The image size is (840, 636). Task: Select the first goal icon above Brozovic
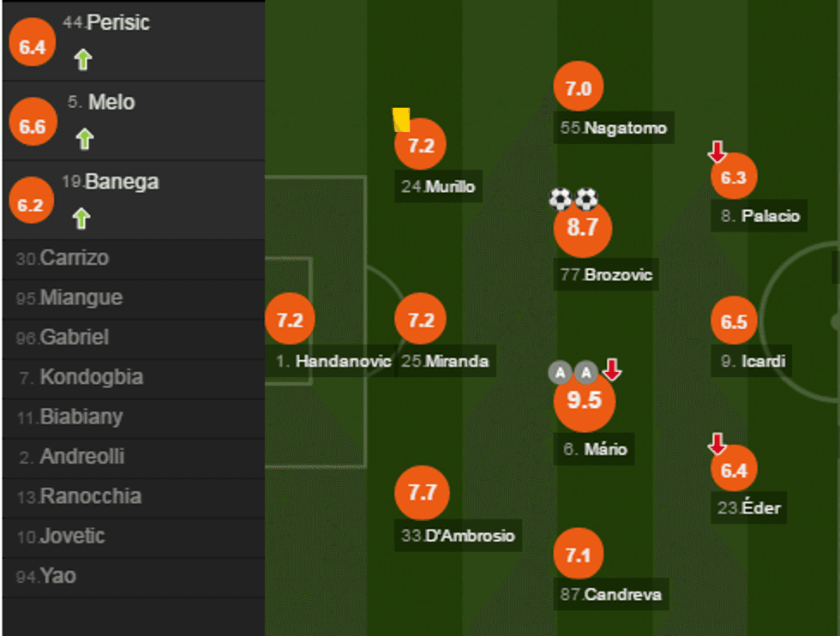(x=561, y=200)
